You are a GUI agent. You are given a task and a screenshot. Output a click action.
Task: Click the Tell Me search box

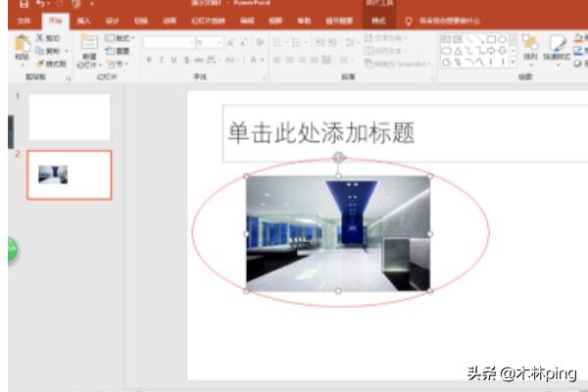[x=449, y=21]
